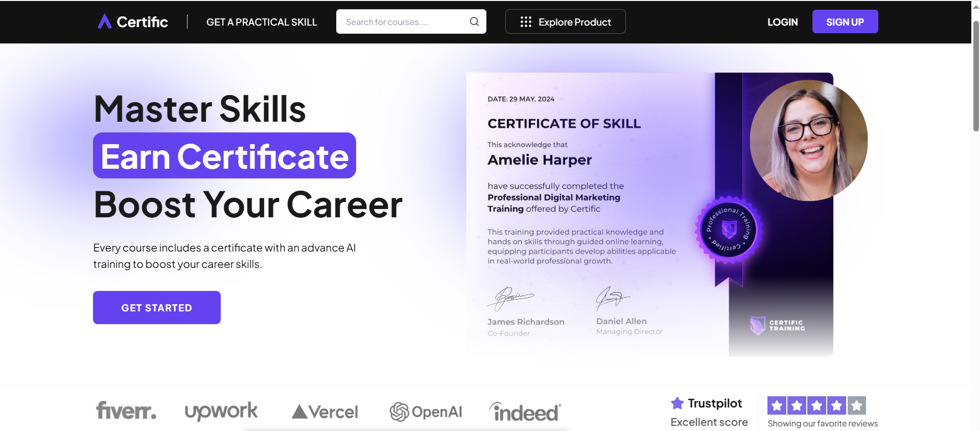Click the Master Skills heading
This screenshot has width=980, height=431.
point(200,109)
